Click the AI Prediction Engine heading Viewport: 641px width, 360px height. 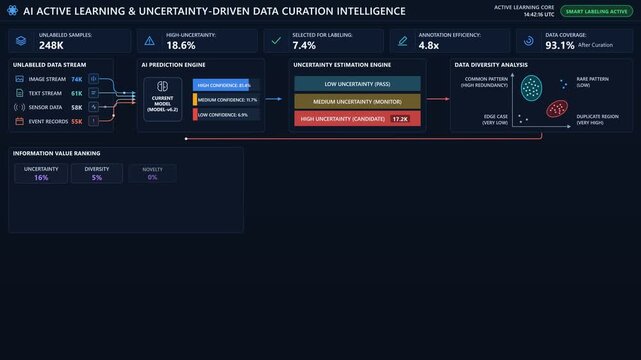tap(173, 65)
